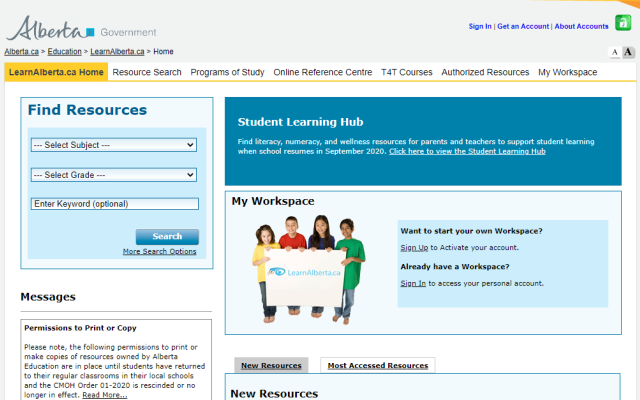Open More Search Options link
640x400 pixels.
[160, 251]
